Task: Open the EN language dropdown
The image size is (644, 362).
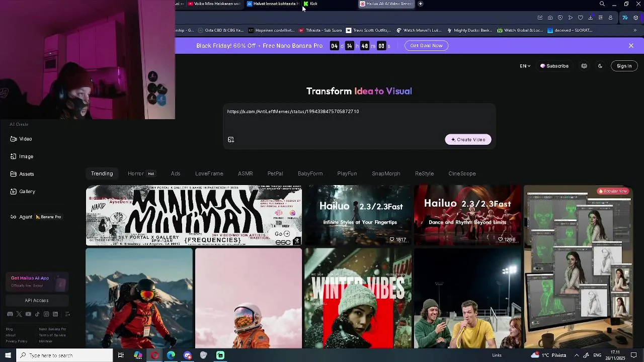Action: pos(525,66)
